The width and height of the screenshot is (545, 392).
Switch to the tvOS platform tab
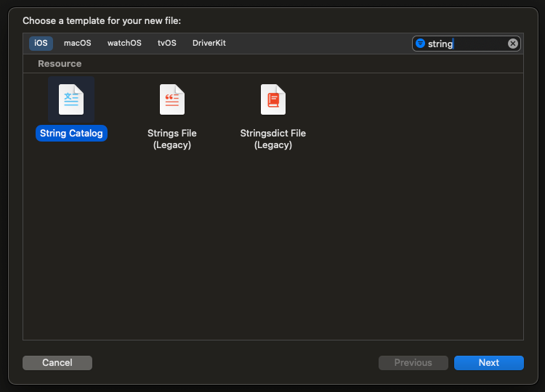167,43
